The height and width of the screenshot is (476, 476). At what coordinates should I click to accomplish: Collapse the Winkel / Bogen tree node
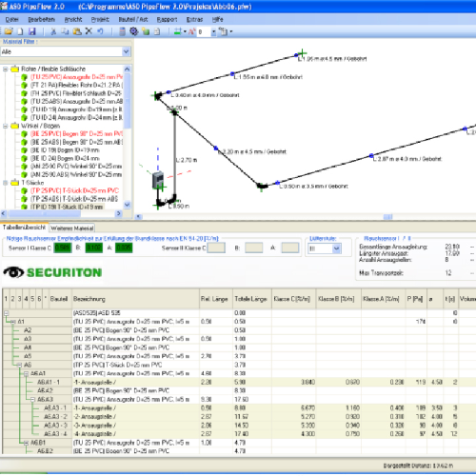click(x=5, y=126)
